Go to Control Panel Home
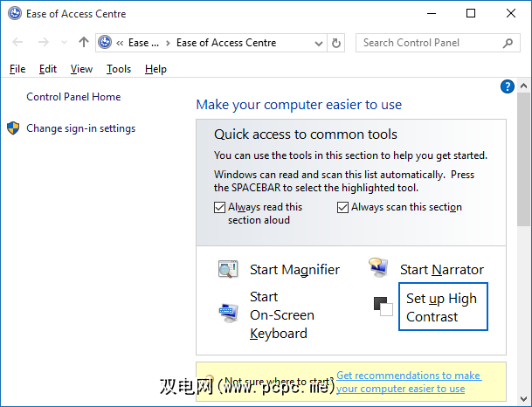The width and height of the screenshot is (532, 407). [73, 97]
